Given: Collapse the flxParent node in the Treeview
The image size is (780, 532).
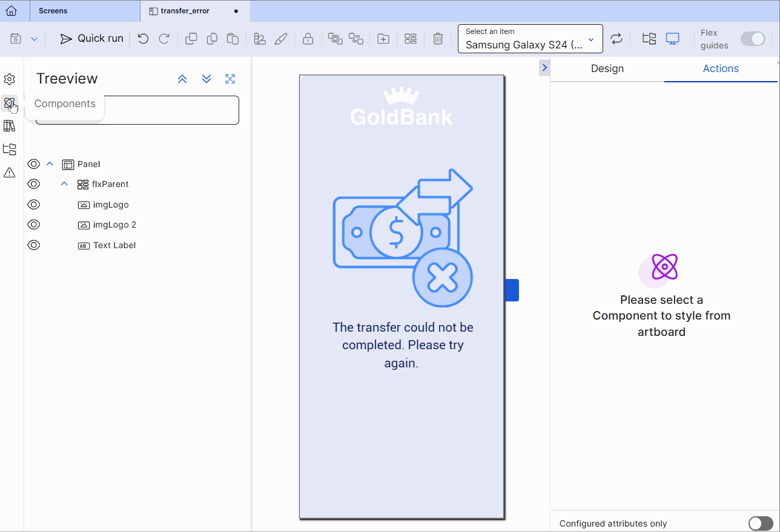Looking at the screenshot, I should (64, 183).
